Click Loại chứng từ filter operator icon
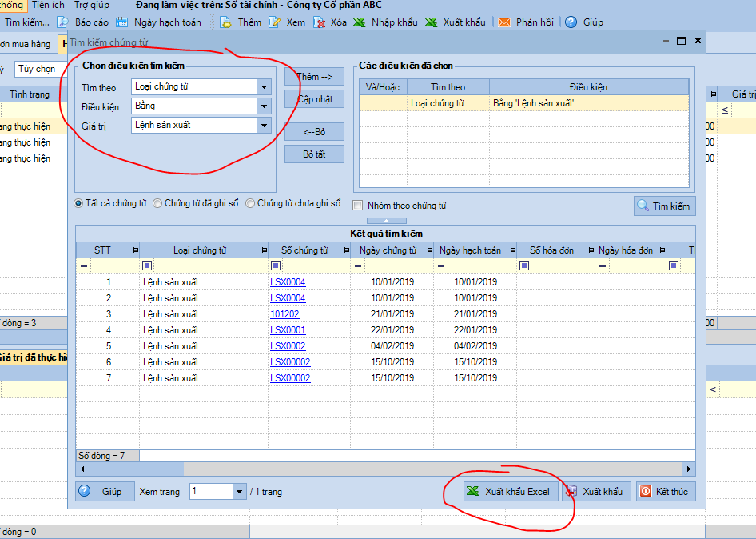Image resolution: width=756 pixels, height=539 pixels. 147,266
